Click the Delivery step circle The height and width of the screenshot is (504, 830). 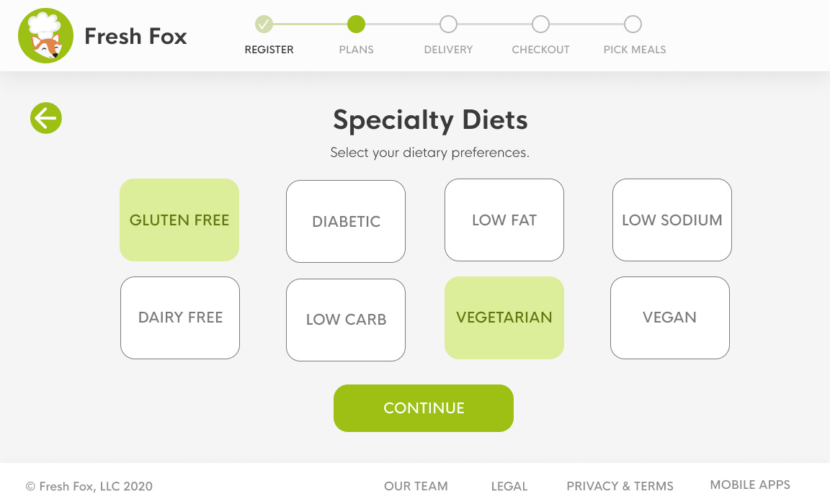tap(448, 24)
